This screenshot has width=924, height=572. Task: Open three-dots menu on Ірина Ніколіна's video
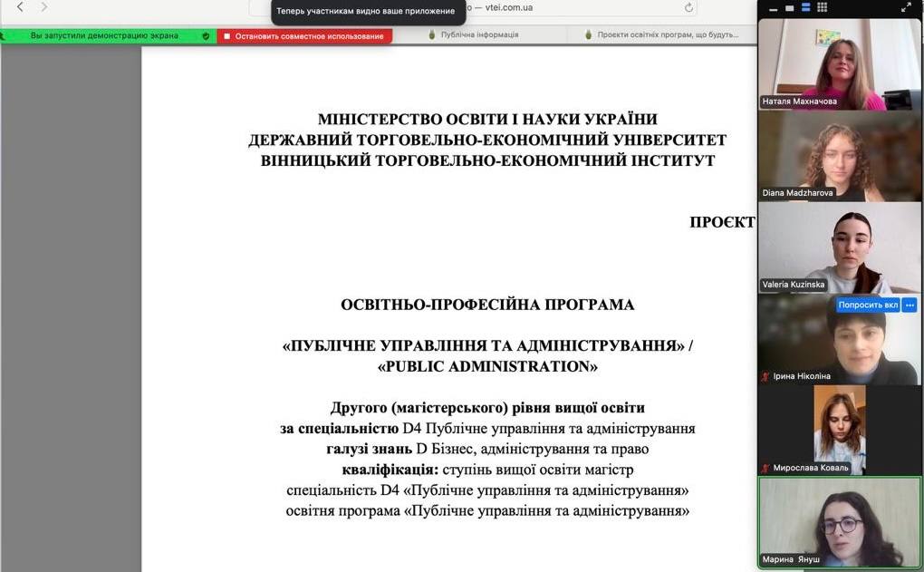(x=910, y=305)
